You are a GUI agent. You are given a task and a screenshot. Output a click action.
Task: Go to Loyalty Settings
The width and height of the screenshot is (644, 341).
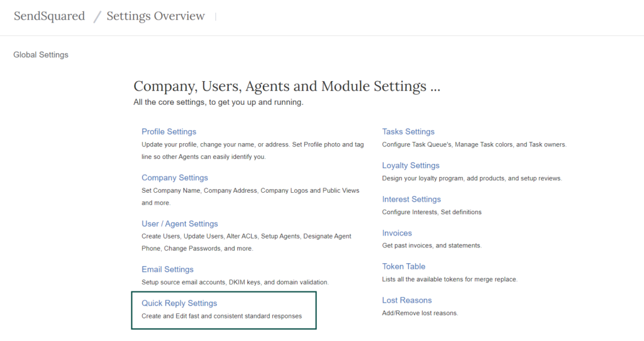coord(411,166)
